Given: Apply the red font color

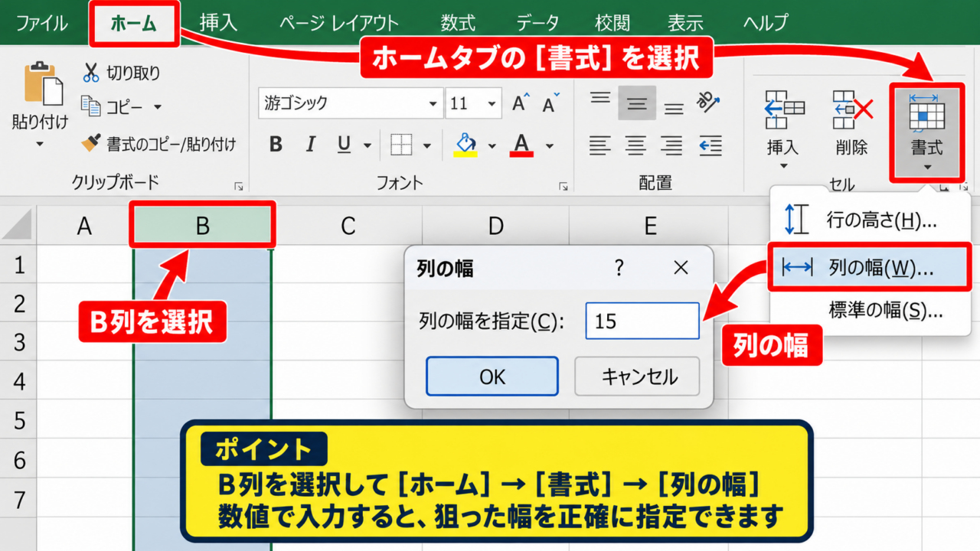Looking at the screenshot, I should pos(522,145).
